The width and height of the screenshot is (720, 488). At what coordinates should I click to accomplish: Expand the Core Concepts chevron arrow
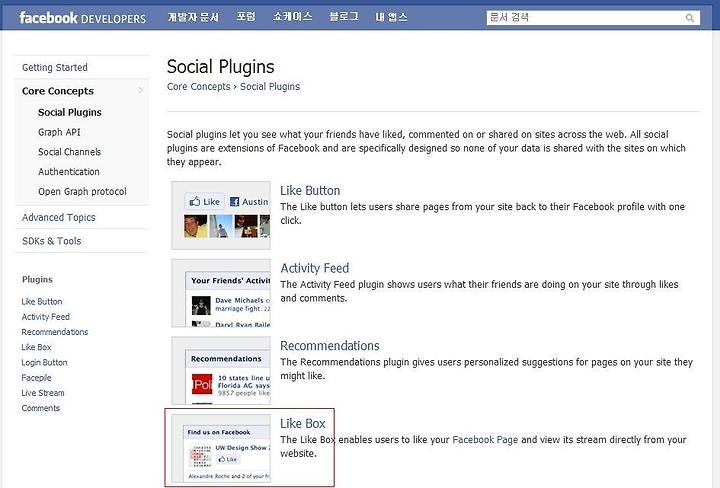pyautogui.click(x=141, y=91)
